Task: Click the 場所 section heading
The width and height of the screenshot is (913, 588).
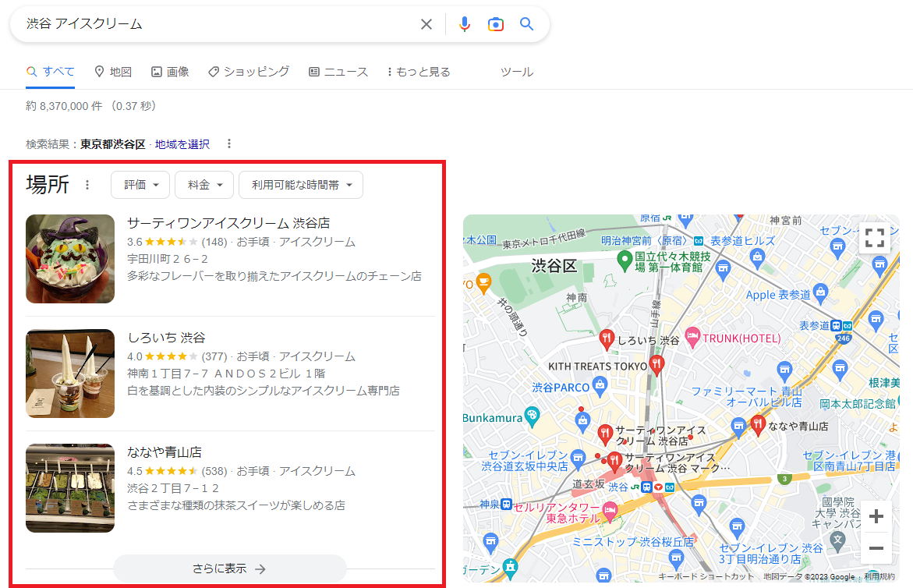Action: pos(48,185)
